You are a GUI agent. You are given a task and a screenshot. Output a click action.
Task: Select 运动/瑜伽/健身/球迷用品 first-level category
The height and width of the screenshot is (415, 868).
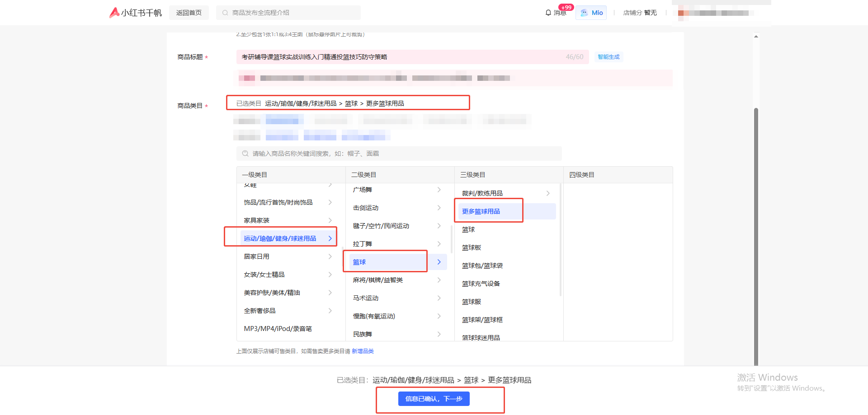tap(280, 238)
